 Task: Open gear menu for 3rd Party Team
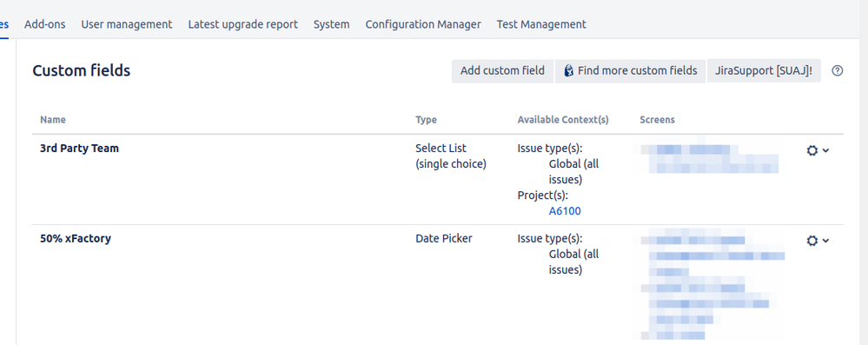(812, 150)
